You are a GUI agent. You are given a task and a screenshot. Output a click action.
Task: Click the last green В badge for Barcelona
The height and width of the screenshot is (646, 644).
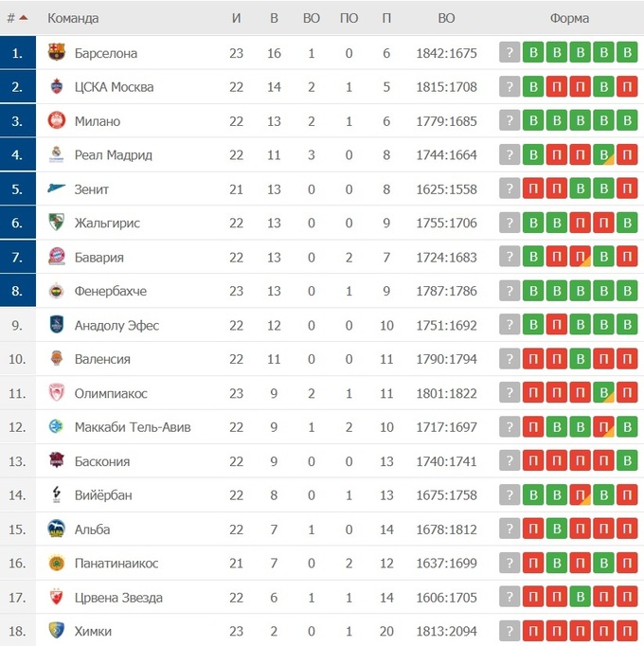click(x=626, y=53)
